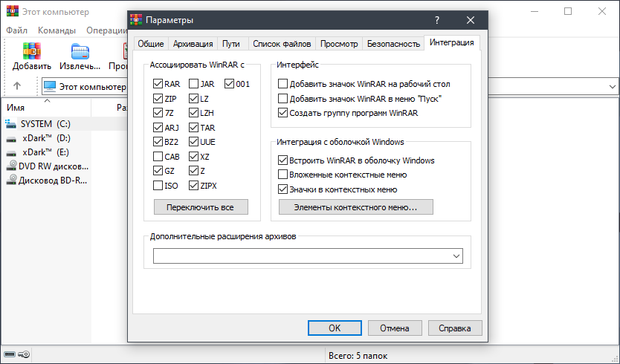Toggle UUE association checkbox
This screenshot has width=620, height=364.
[x=193, y=142]
